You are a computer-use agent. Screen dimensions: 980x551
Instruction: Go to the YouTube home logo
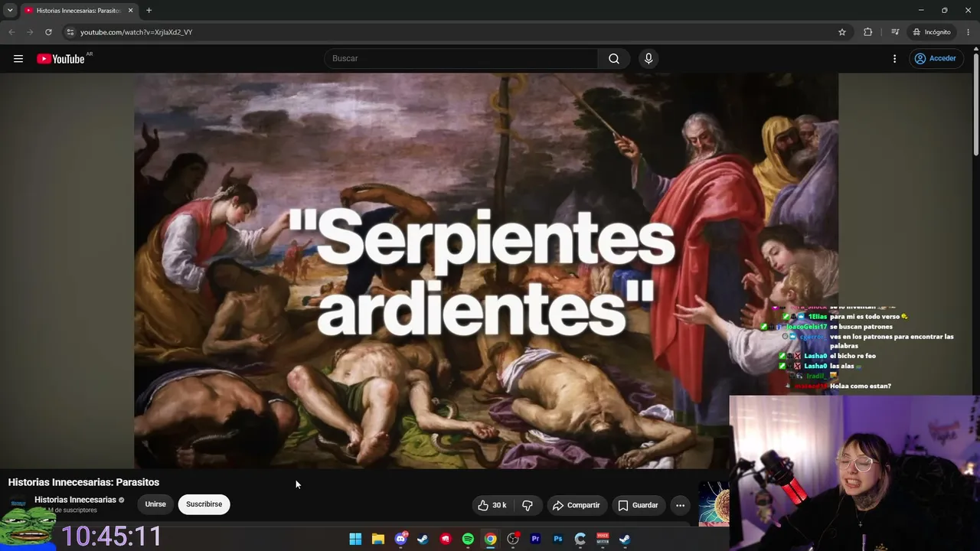point(60,59)
